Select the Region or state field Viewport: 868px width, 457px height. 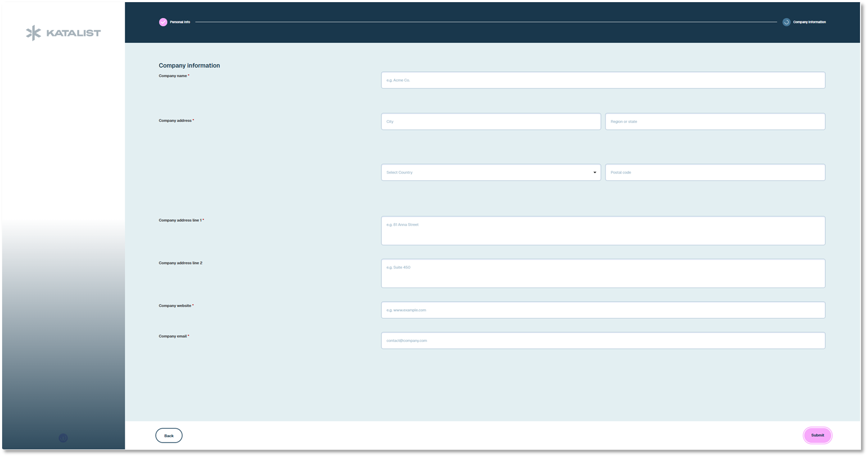point(714,122)
